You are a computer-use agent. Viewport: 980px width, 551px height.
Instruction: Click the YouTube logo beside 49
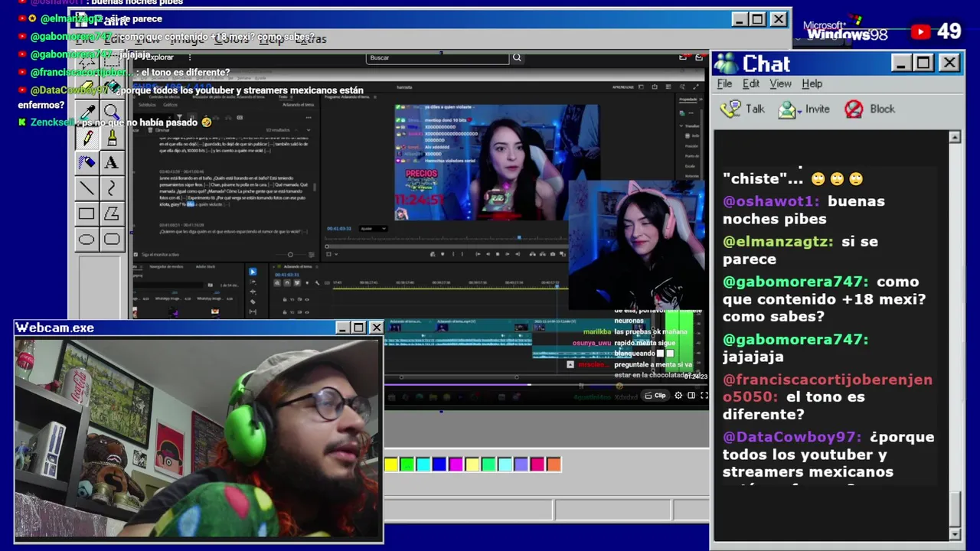920,31
